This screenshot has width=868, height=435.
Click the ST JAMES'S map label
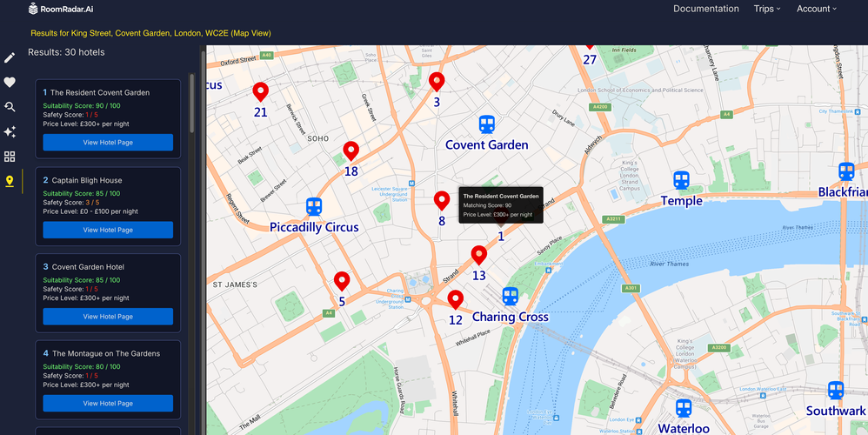(x=236, y=284)
